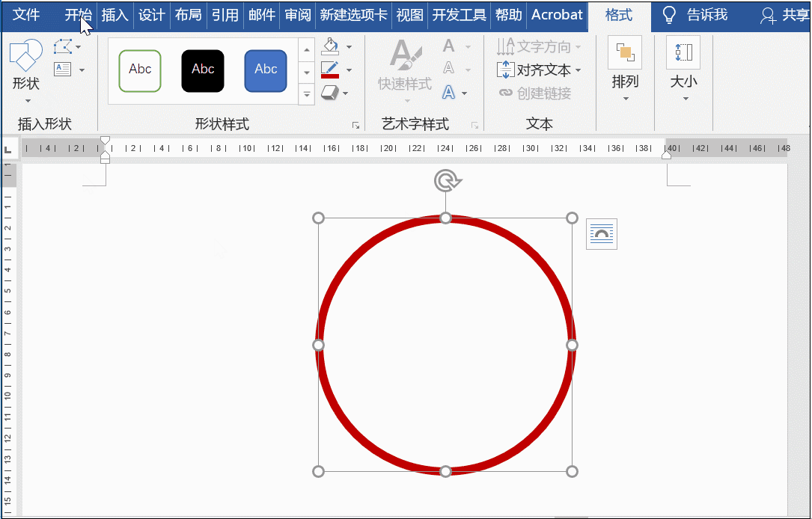Image resolution: width=812 pixels, height=519 pixels.
Task: Open the 对齐文本 align text dropdown
Action: click(537, 69)
